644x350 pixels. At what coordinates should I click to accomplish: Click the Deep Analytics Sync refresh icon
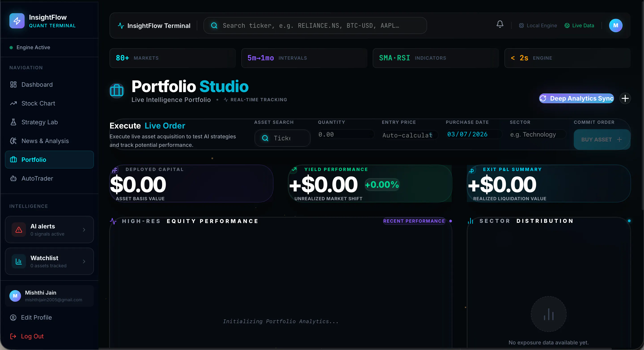tap(543, 98)
